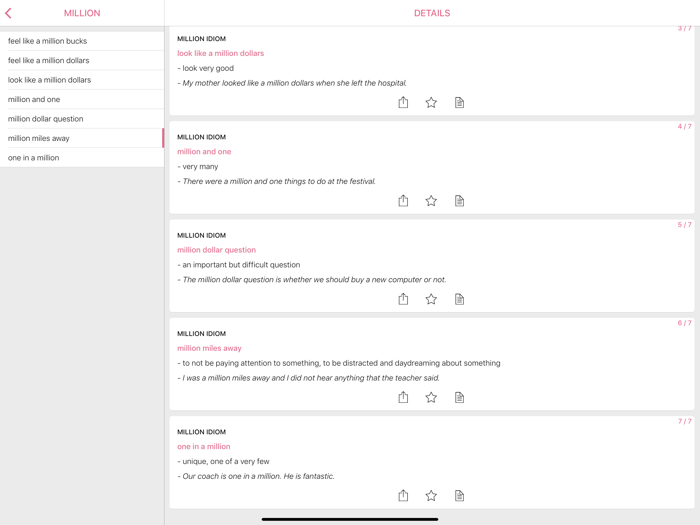700x525 pixels.
Task: Star the 'one in a million' card
Action: coord(431,496)
